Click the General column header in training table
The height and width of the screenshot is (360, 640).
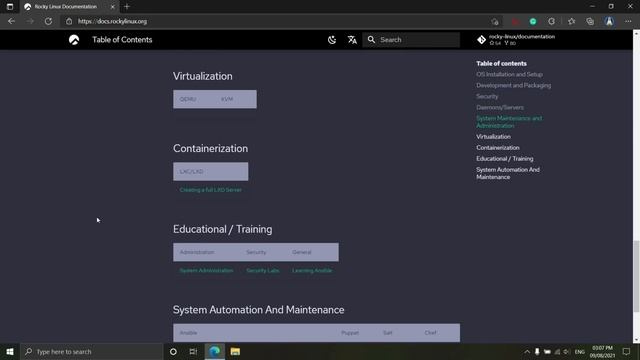pyautogui.click(x=302, y=252)
